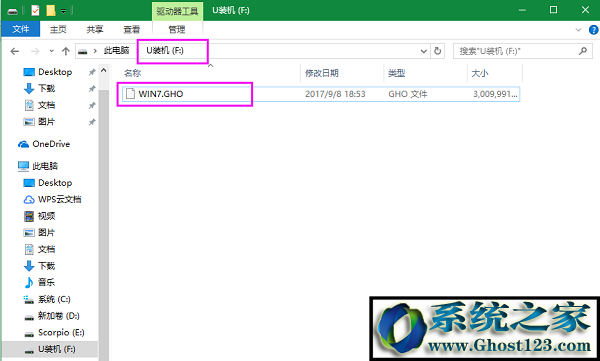Viewport: 600px width, 361px height.
Task: Go back with the Back arrow
Action: point(15,51)
